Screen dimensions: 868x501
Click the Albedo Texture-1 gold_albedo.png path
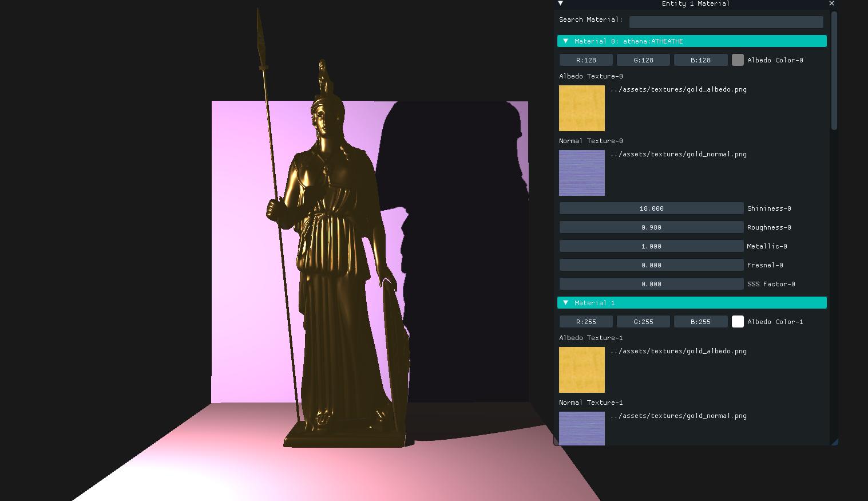click(679, 351)
